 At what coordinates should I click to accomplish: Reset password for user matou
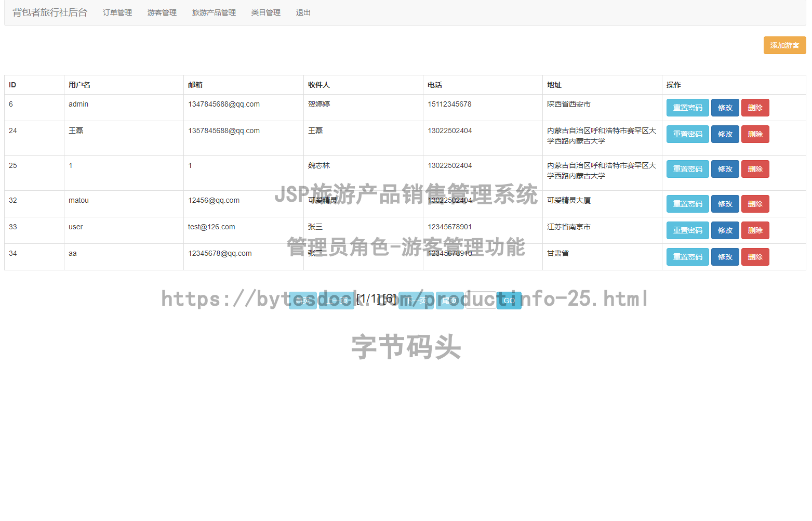(687, 204)
